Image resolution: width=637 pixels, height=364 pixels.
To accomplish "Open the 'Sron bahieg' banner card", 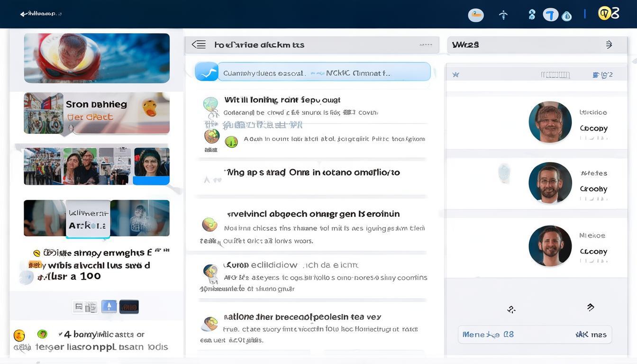I will 97,113.
